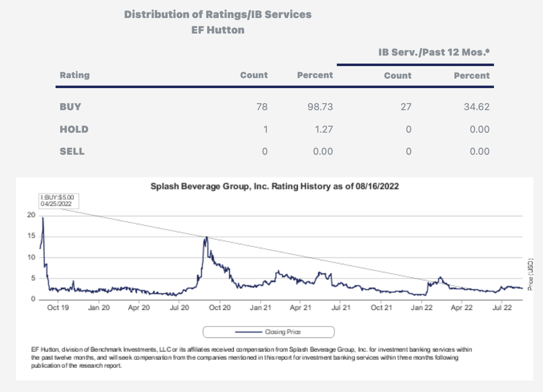
Task: Select the BUY percent value "98.73"
Action: pyautogui.click(x=320, y=107)
